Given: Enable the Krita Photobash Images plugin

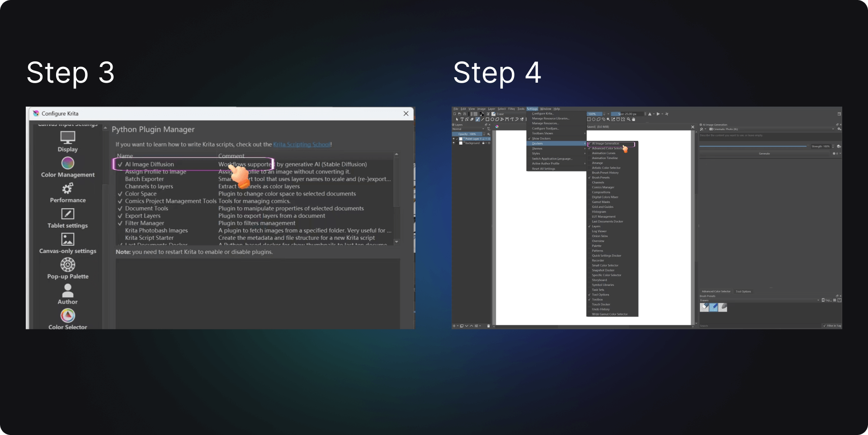Looking at the screenshot, I should (x=120, y=230).
